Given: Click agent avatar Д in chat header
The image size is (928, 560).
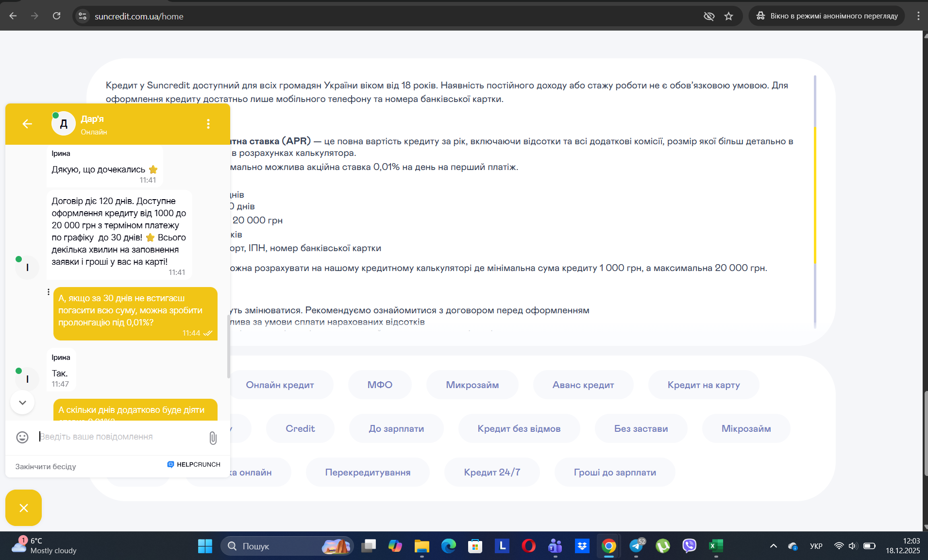Looking at the screenshot, I should coord(64,124).
